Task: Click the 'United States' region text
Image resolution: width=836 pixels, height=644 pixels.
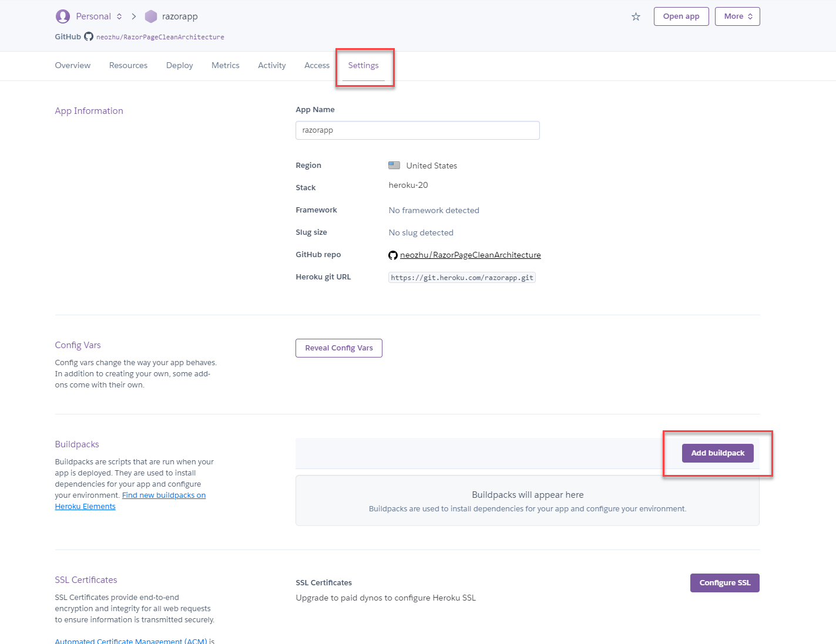Action: [x=432, y=166]
